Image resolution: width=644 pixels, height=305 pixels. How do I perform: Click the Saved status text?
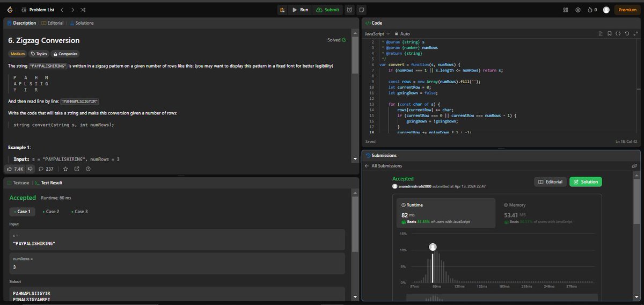[x=370, y=141]
